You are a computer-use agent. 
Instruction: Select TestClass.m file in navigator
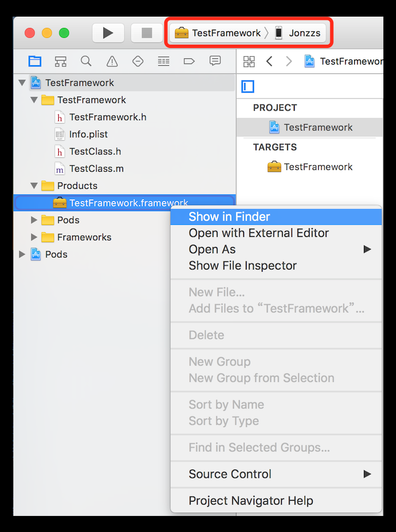pos(96,168)
